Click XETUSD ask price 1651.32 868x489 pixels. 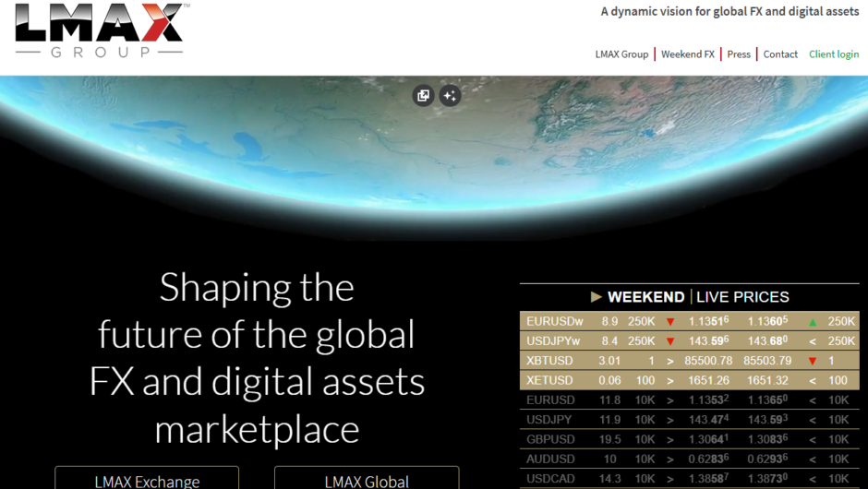coord(767,380)
